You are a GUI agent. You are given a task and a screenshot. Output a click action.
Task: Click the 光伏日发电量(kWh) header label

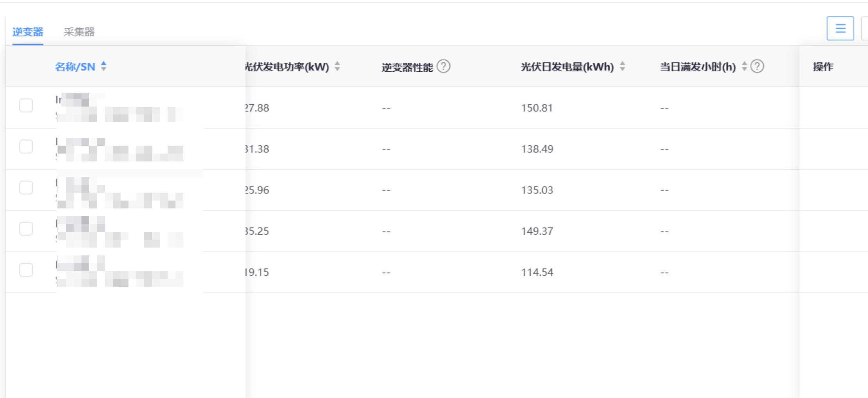pyautogui.click(x=567, y=67)
